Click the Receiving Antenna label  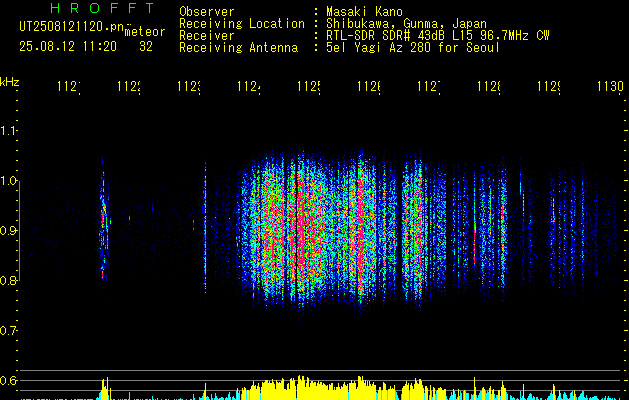point(239,48)
